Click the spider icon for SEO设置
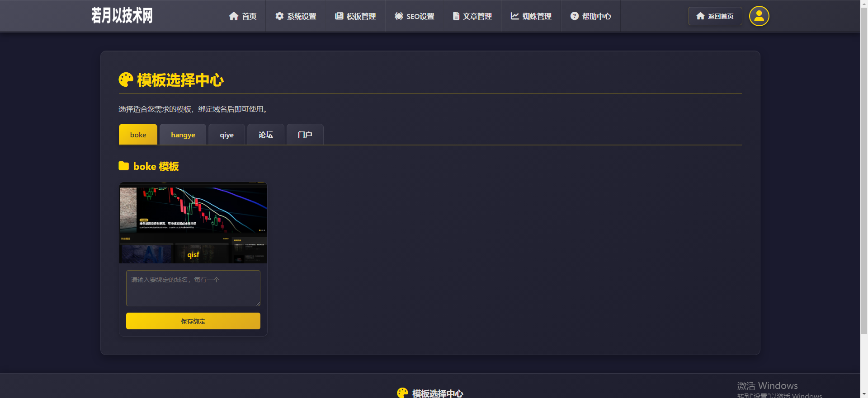The width and height of the screenshot is (868, 398). pos(398,16)
